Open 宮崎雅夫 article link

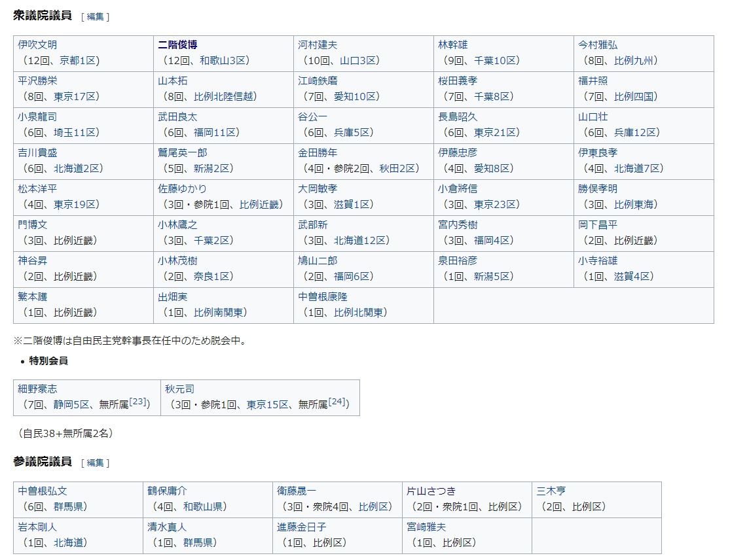(426, 527)
